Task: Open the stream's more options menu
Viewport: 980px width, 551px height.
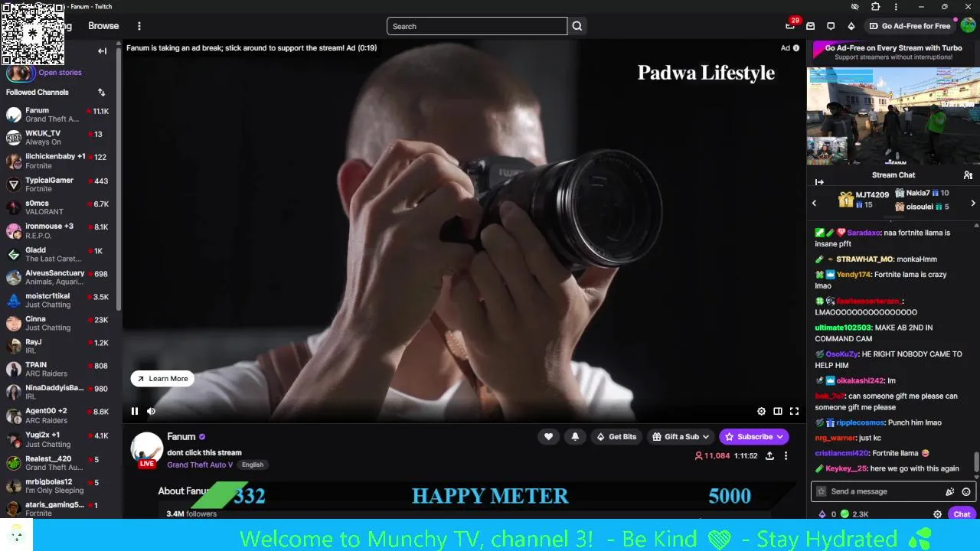Action: click(786, 456)
